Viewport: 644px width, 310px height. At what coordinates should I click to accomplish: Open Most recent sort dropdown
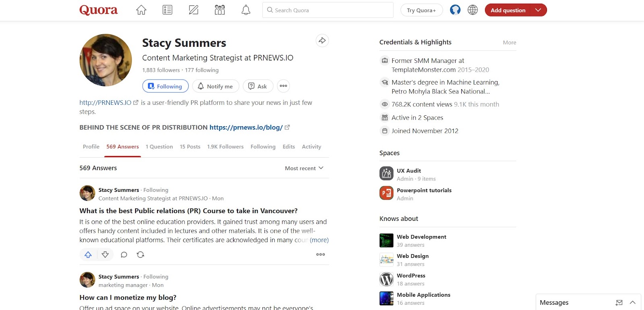point(304,168)
